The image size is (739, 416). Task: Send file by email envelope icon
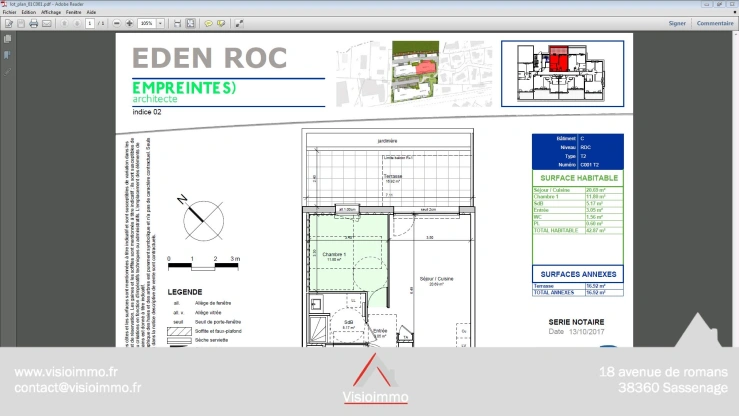[47, 23]
